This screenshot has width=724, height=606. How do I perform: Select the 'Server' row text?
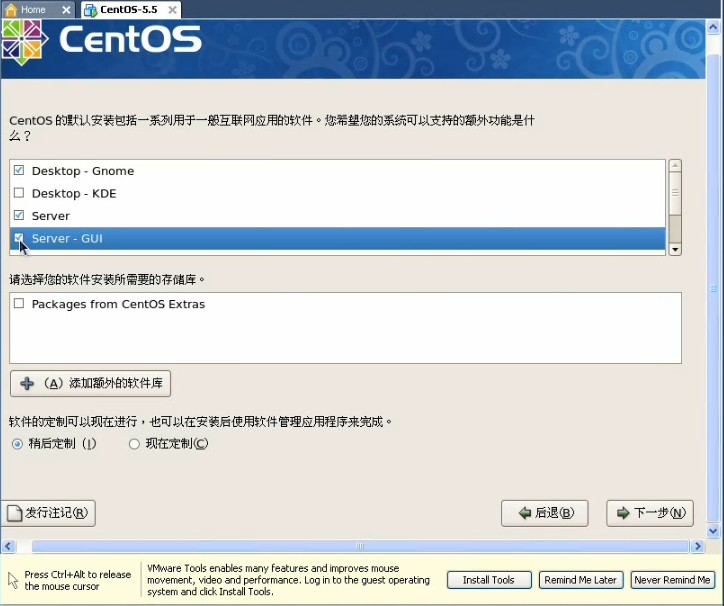point(51,216)
